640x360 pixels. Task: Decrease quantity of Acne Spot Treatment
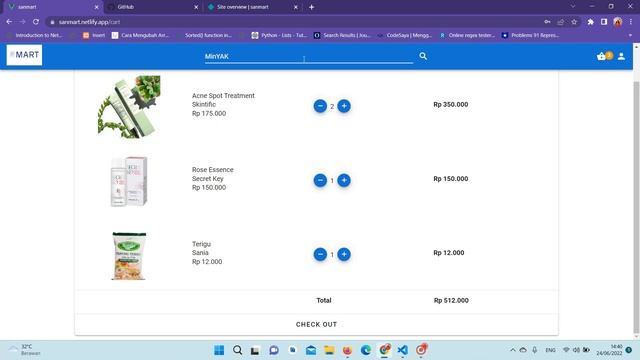(x=320, y=106)
